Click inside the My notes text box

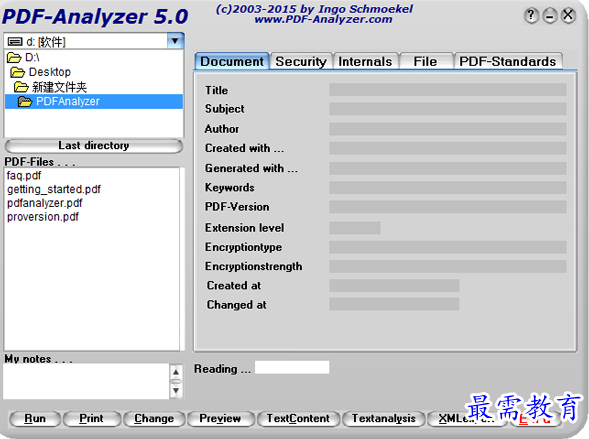86,382
